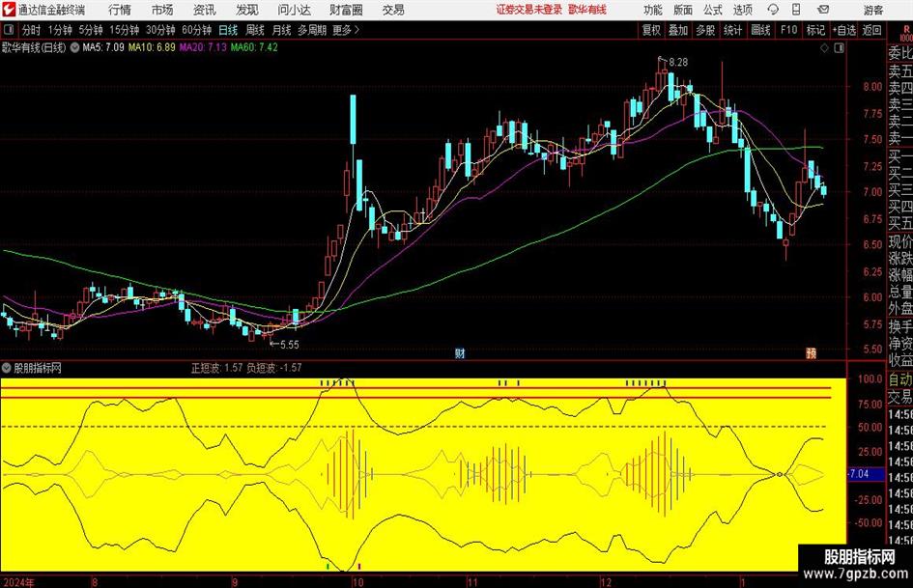Open the 资讯 menu
The image size is (913, 588).
pos(205,10)
